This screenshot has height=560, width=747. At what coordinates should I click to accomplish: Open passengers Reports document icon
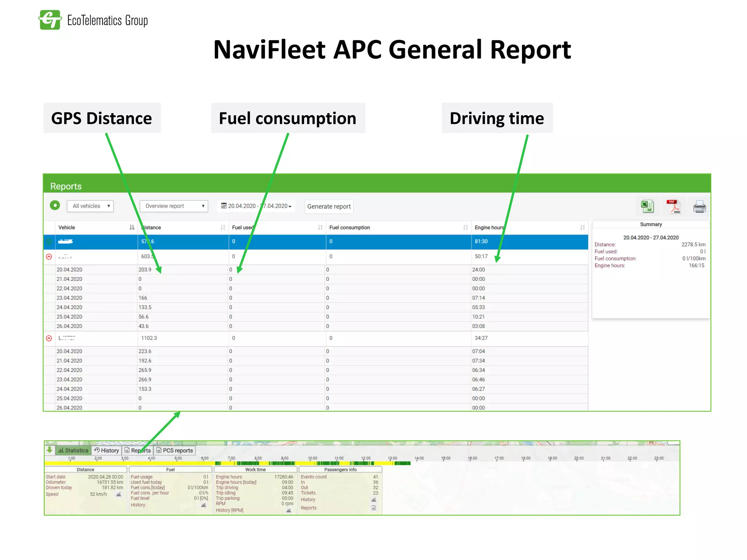click(374, 508)
